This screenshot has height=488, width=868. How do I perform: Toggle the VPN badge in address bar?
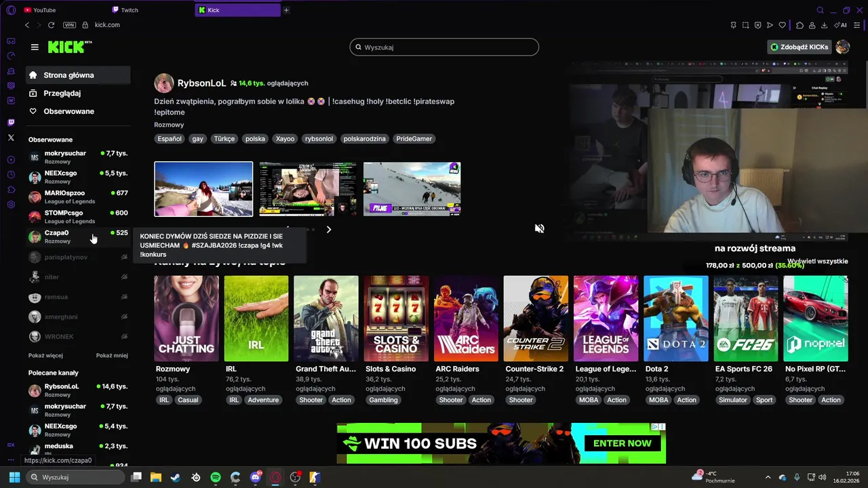pos(69,25)
